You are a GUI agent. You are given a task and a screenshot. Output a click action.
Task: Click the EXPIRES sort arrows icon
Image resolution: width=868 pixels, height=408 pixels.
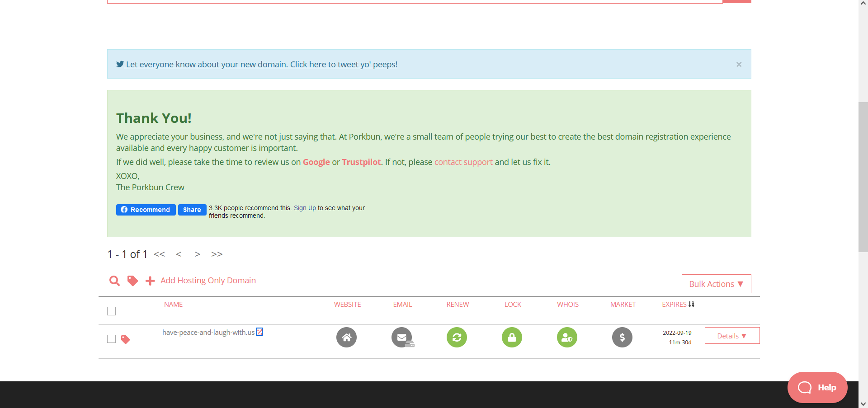point(691,305)
